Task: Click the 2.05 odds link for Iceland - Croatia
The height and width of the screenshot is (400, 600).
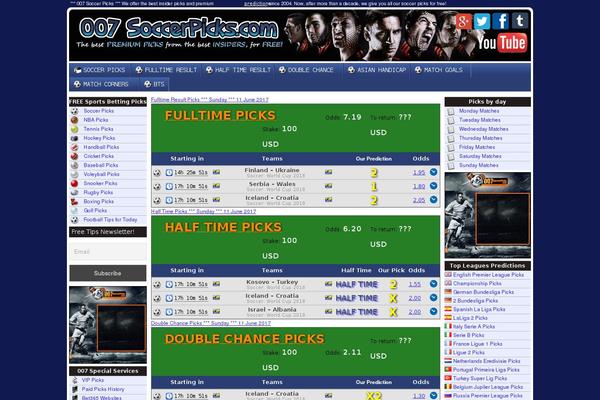Action: click(419, 200)
